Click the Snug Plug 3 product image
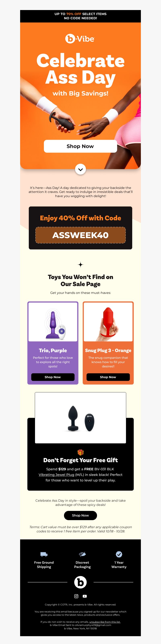Image resolution: width=161 pixels, height=644 pixels. coord(108,322)
